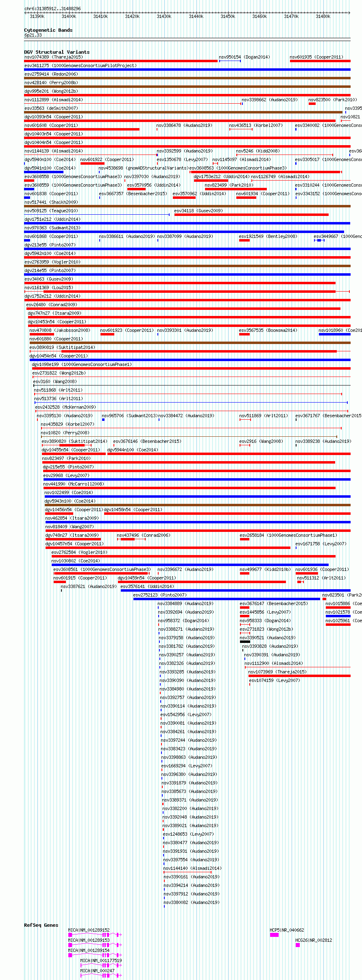The height and width of the screenshot is (980, 362).
Task: Click nsv437496 (Conrad2006) variant label
Action: click(x=144, y=535)
